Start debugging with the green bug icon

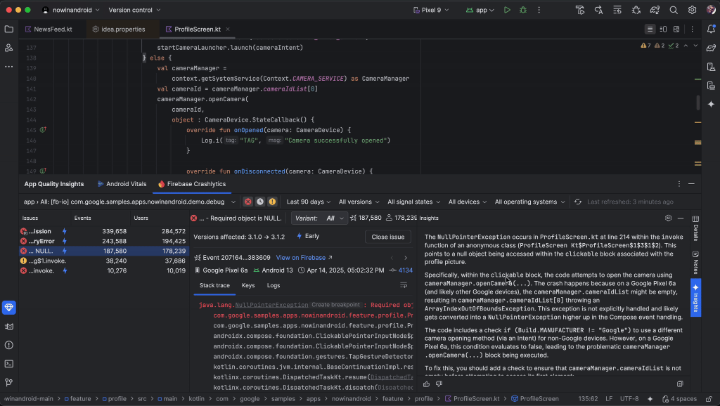click(523, 10)
